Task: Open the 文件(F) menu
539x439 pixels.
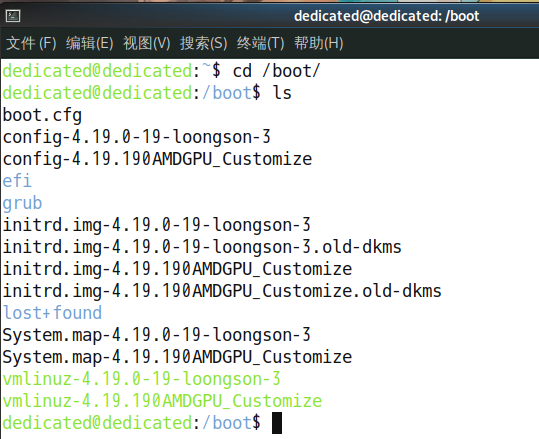Action: (x=31, y=43)
